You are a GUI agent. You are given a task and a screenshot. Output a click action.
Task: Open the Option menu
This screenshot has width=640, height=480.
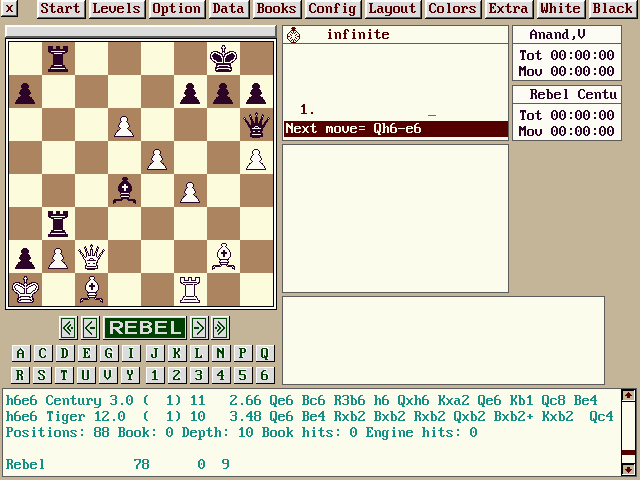pyautogui.click(x=176, y=9)
